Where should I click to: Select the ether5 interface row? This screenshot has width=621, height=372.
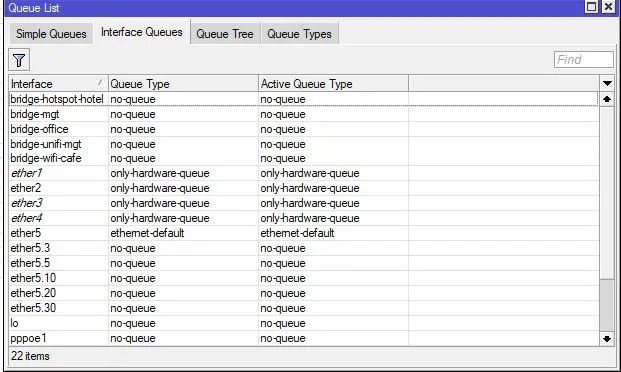pyautogui.click(x=304, y=233)
